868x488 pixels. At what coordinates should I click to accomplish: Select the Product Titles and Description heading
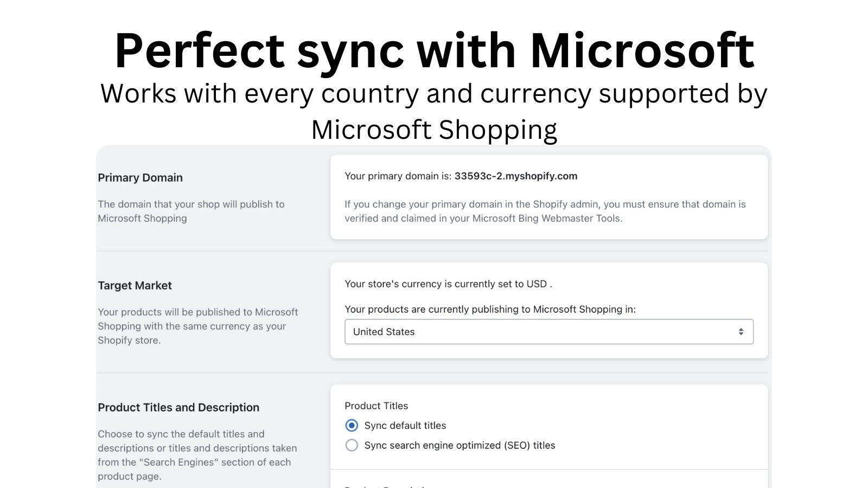[x=178, y=407]
